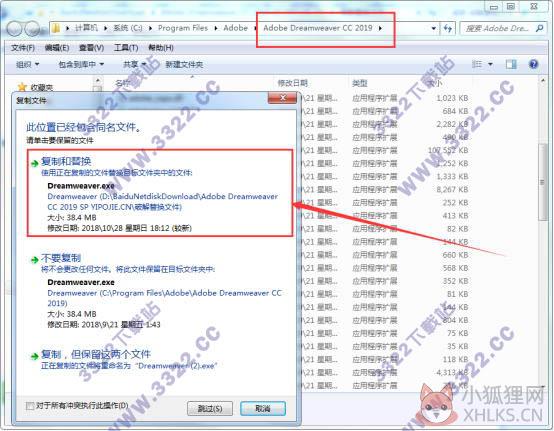Open the help question mark icon
The width and height of the screenshot is (554, 431).
click(x=534, y=64)
